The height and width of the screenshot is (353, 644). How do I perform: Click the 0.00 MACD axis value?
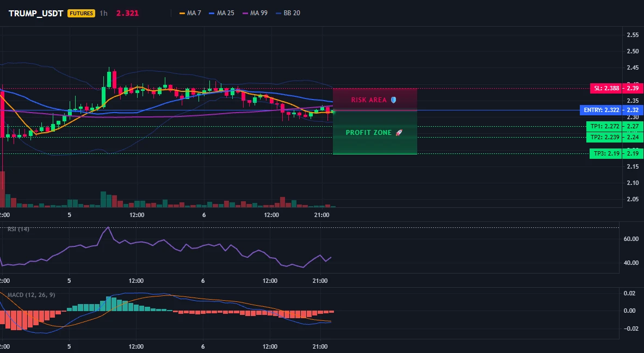coord(630,311)
